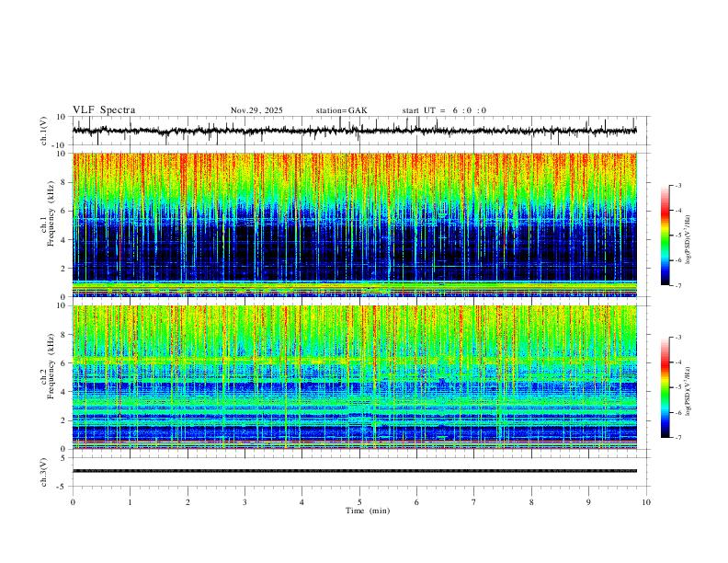This screenshot has height=563, width=728.
Task: Click the black ch.3 signal band
Action: [x=355, y=471]
